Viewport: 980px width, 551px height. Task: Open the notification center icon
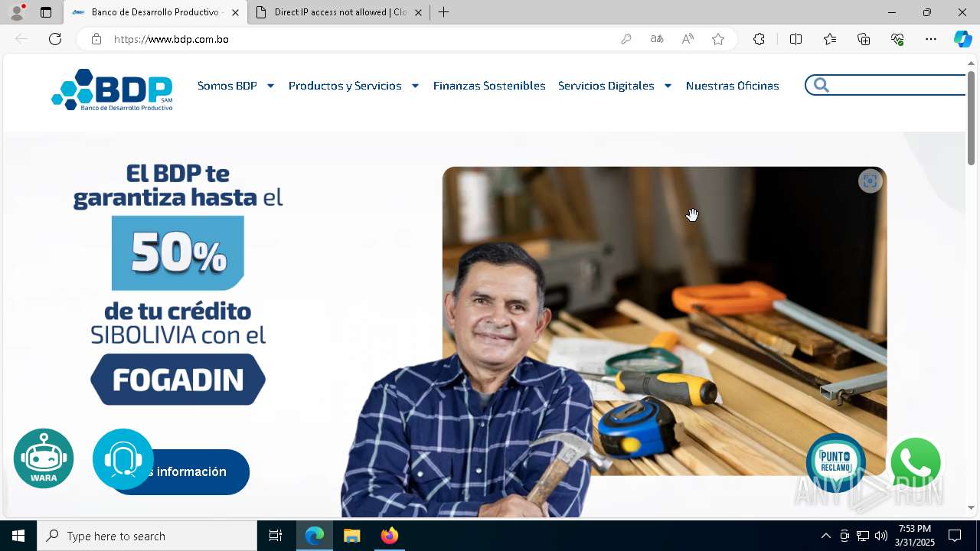[955, 536]
